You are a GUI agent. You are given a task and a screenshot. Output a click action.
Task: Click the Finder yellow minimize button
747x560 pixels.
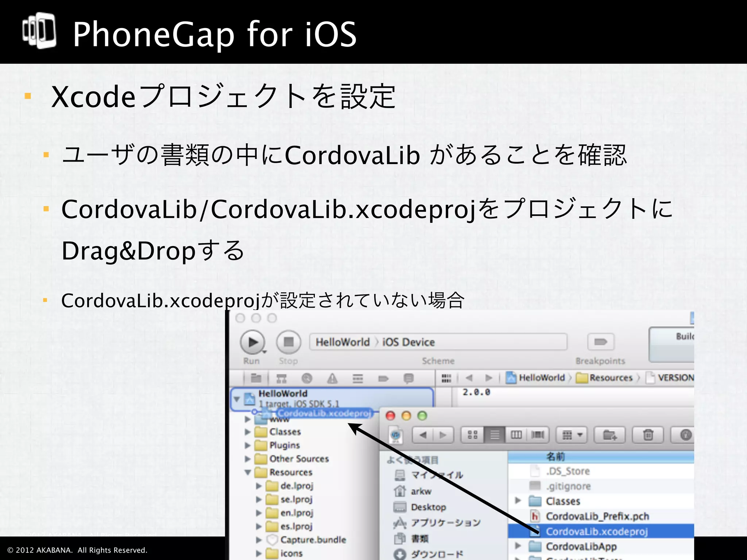[x=406, y=416]
